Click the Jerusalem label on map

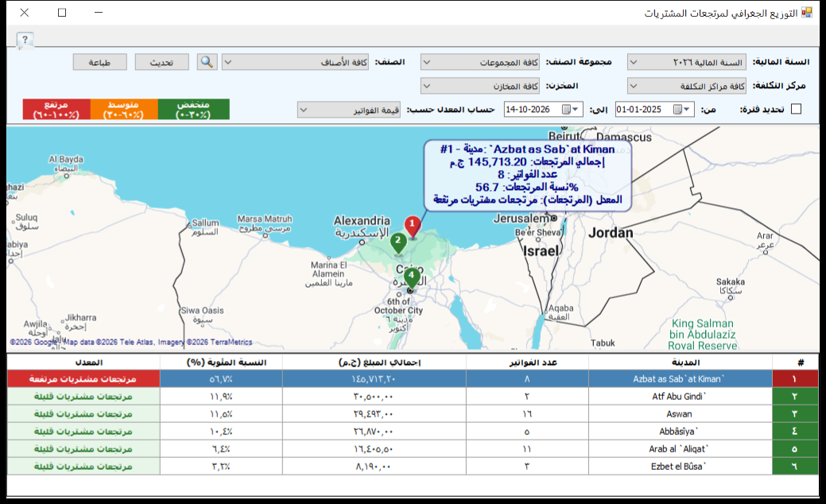tap(522, 218)
